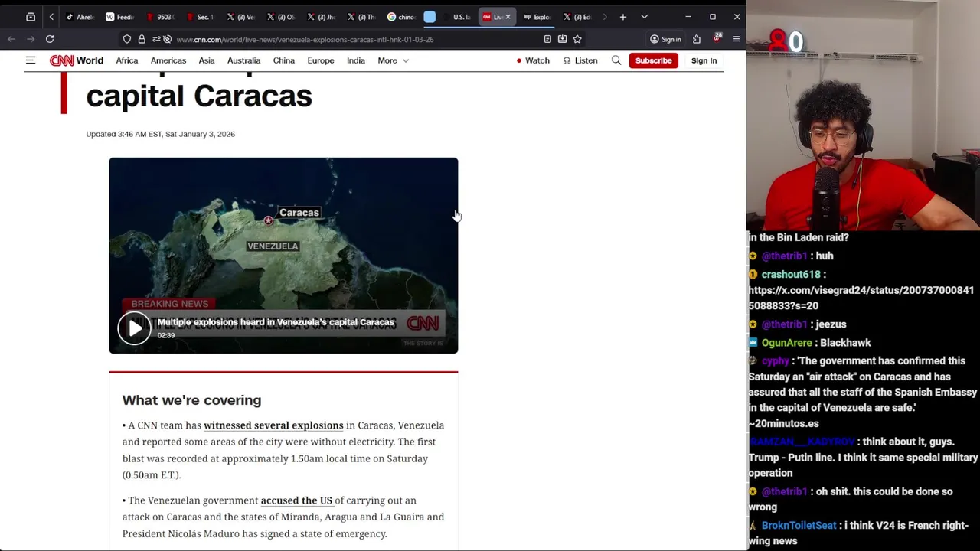Toggle reader view icon in address bar
980x551 pixels.
coord(547,39)
